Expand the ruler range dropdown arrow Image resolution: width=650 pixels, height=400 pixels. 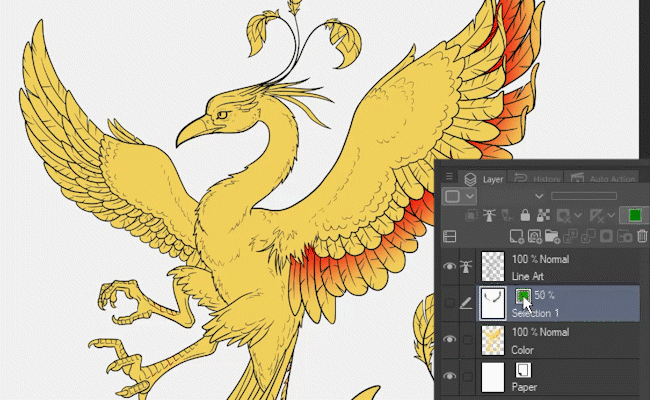tap(611, 216)
